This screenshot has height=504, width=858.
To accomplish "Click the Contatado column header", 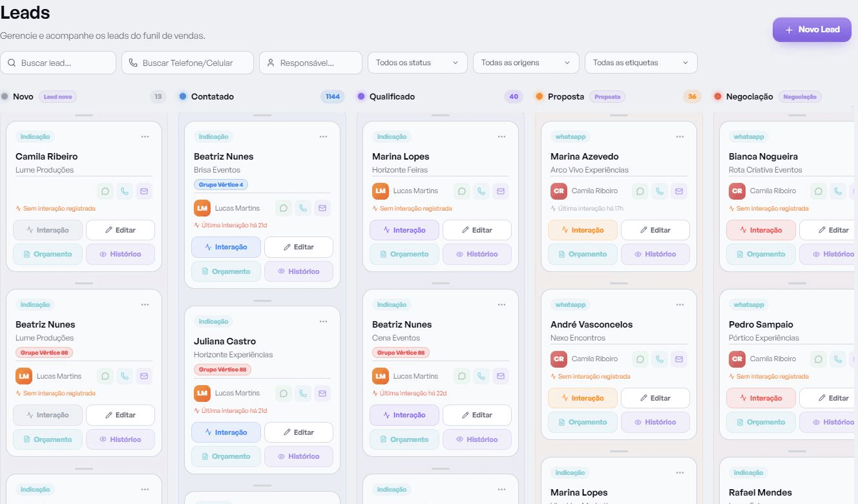I will (213, 96).
